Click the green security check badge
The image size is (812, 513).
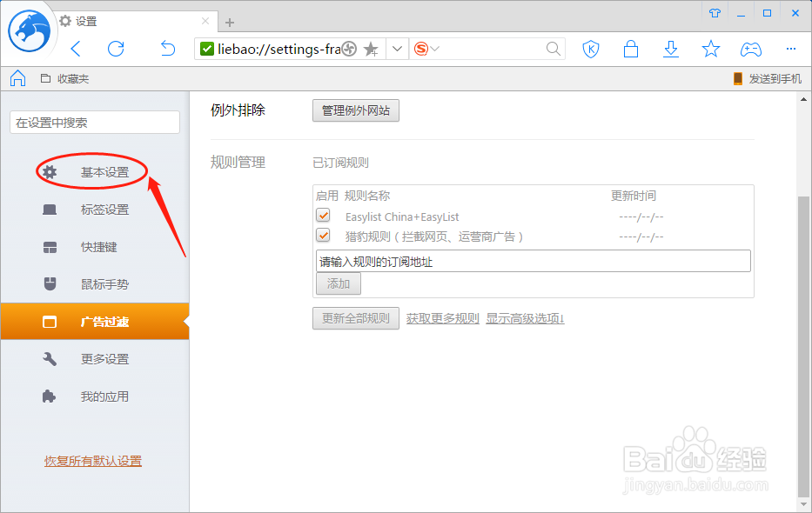(206, 50)
